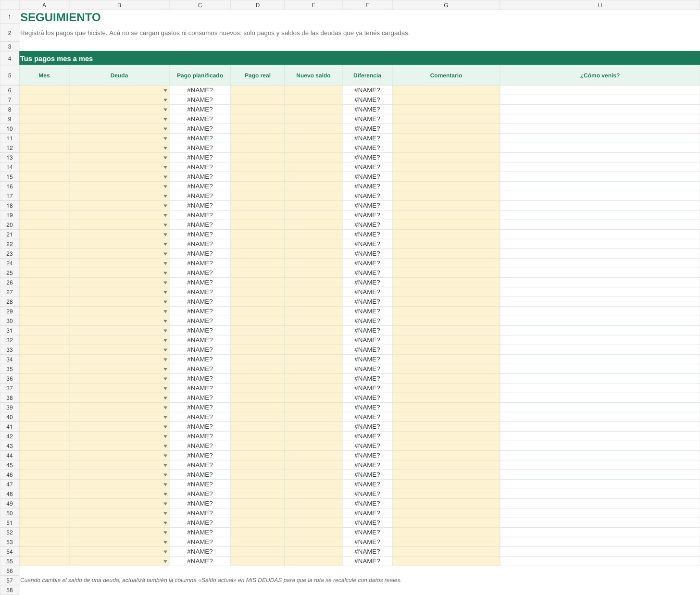Select column B header
This screenshot has height=595, width=700.
pyautogui.click(x=119, y=5)
